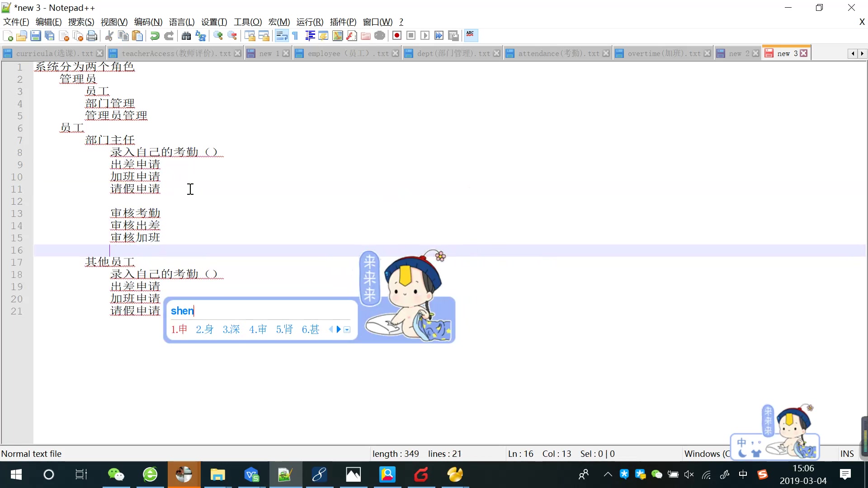The height and width of the screenshot is (488, 868).
Task: Open the Find dialog (binoculars)
Action: [x=186, y=36]
